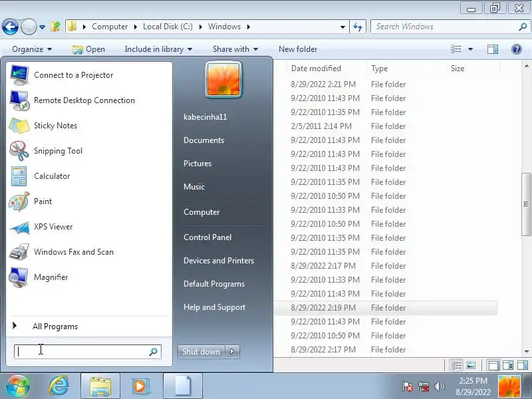Viewport: 532px width, 399px height.
Task: Sort by Date modified column header
Action: [x=316, y=68]
